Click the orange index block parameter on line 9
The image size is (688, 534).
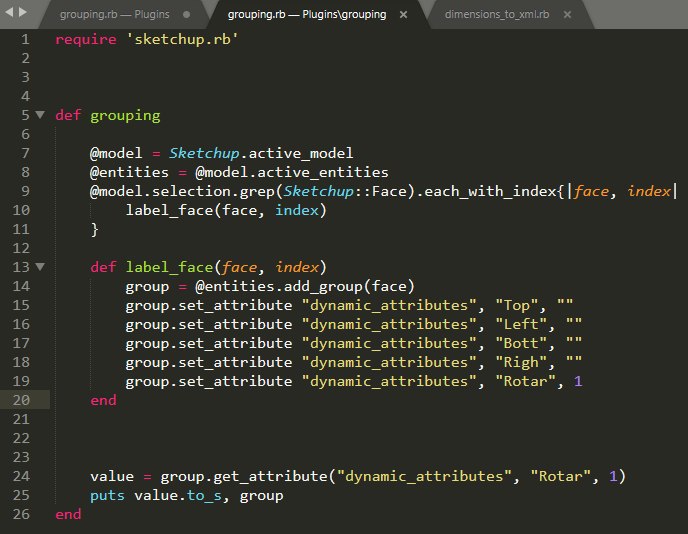coord(649,191)
